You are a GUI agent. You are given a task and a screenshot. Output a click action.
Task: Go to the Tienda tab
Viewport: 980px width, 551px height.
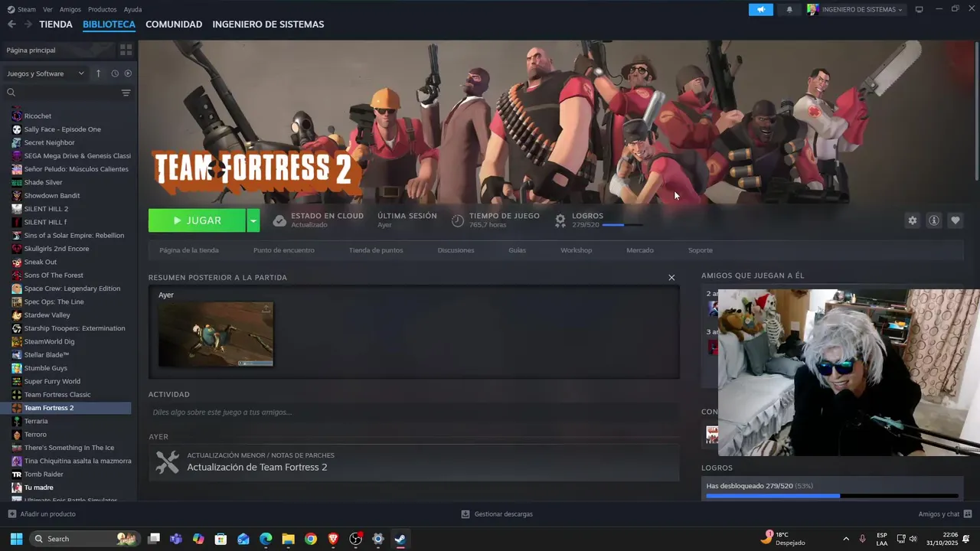(x=56, y=24)
